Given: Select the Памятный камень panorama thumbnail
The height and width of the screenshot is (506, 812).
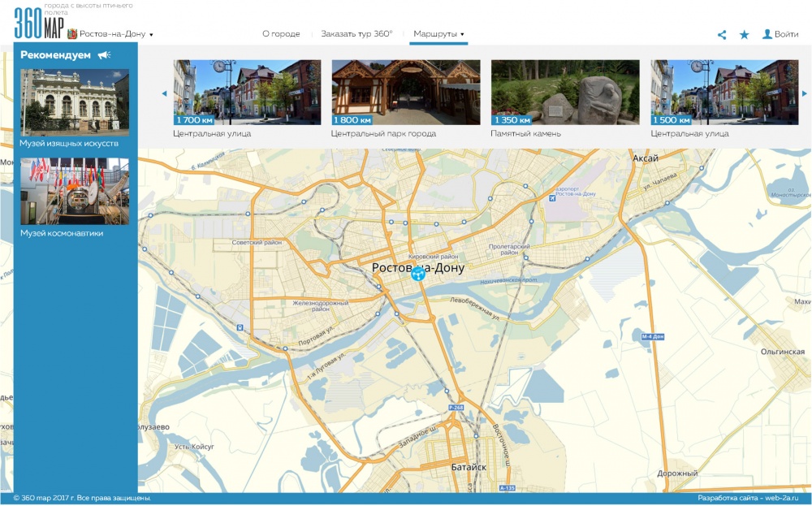Looking at the screenshot, I should pyautogui.click(x=564, y=92).
